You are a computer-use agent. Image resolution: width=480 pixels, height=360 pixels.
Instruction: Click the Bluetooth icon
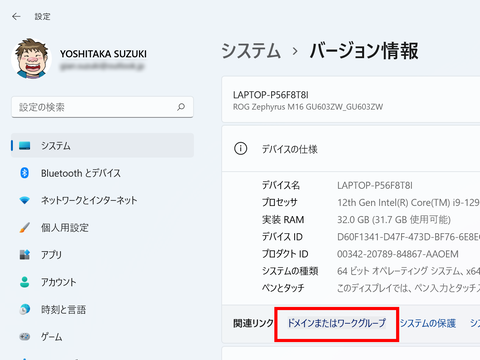point(25,173)
